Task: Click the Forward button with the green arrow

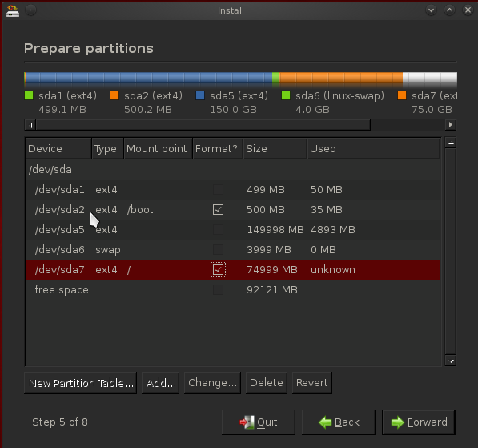Action: 419,422
